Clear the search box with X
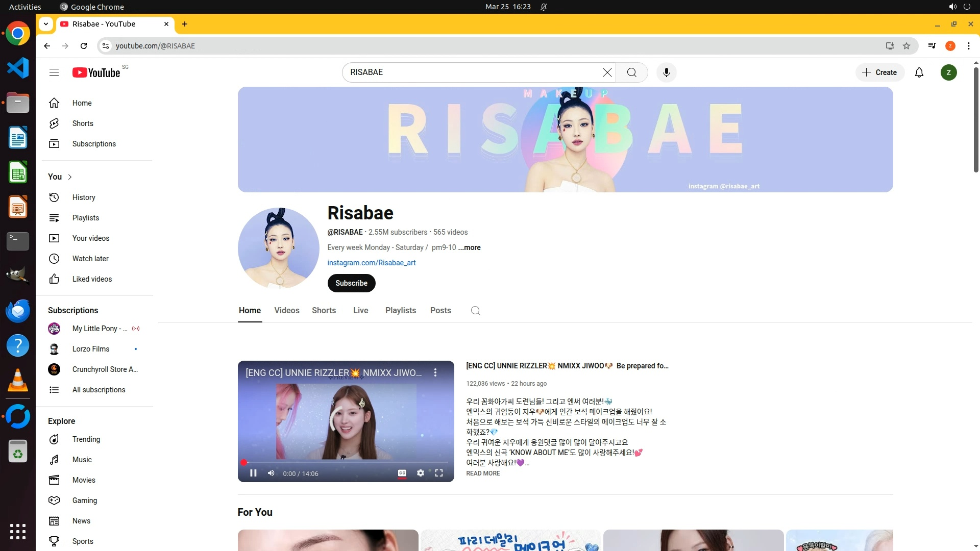The height and width of the screenshot is (551, 980). pos(607,72)
